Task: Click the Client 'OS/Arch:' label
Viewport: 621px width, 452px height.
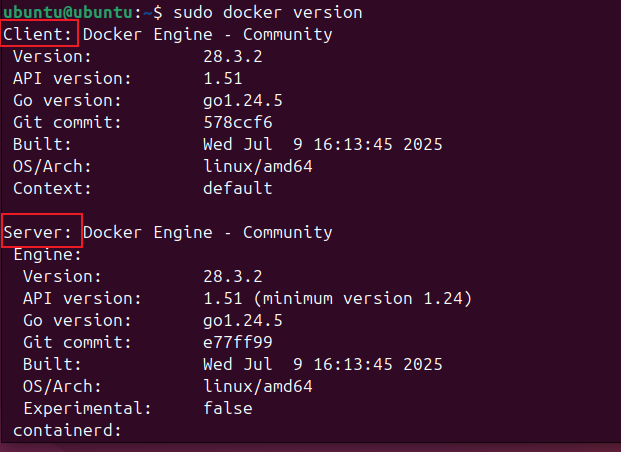Action: pos(52,167)
